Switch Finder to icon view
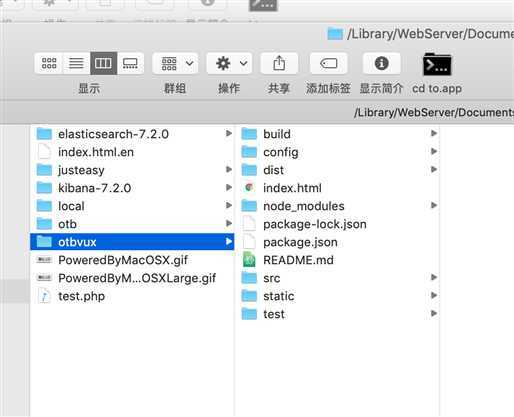Viewport: 514px width, 417px height. (x=49, y=63)
